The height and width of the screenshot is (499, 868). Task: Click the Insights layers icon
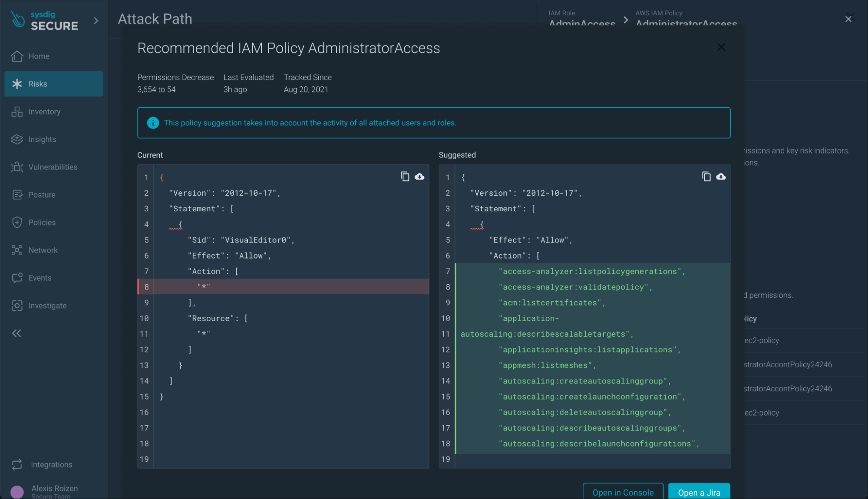point(17,139)
